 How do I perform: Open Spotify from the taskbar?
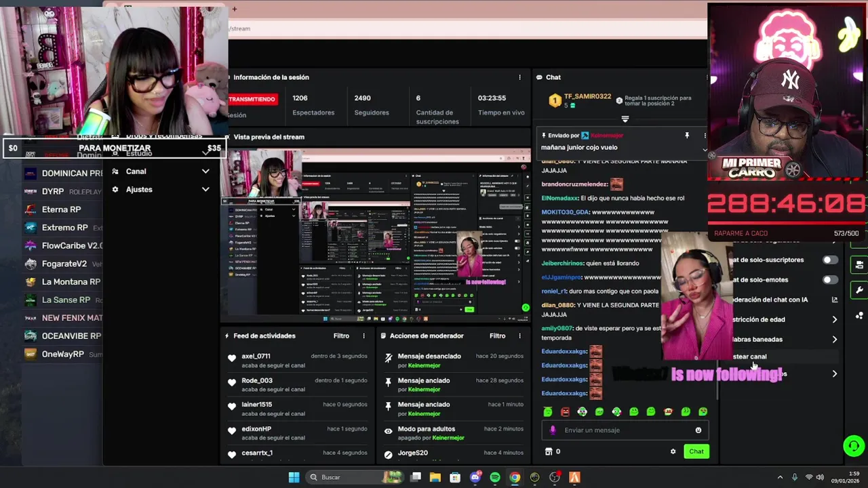[495, 477]
